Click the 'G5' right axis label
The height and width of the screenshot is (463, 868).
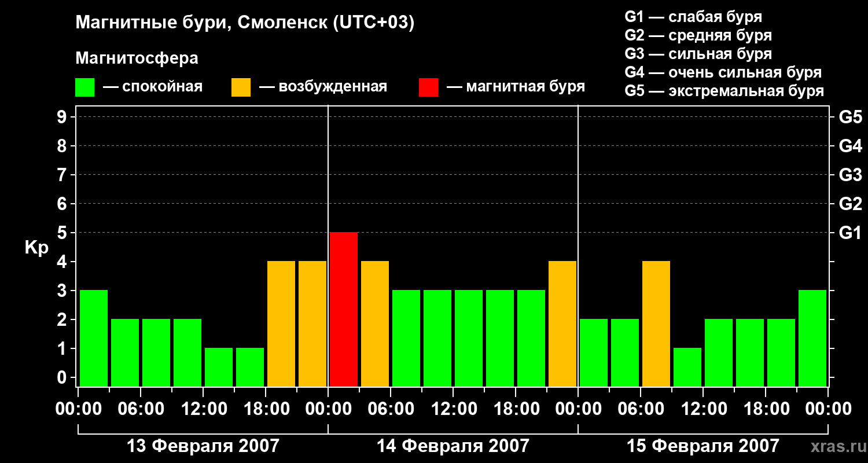point(850,117)
